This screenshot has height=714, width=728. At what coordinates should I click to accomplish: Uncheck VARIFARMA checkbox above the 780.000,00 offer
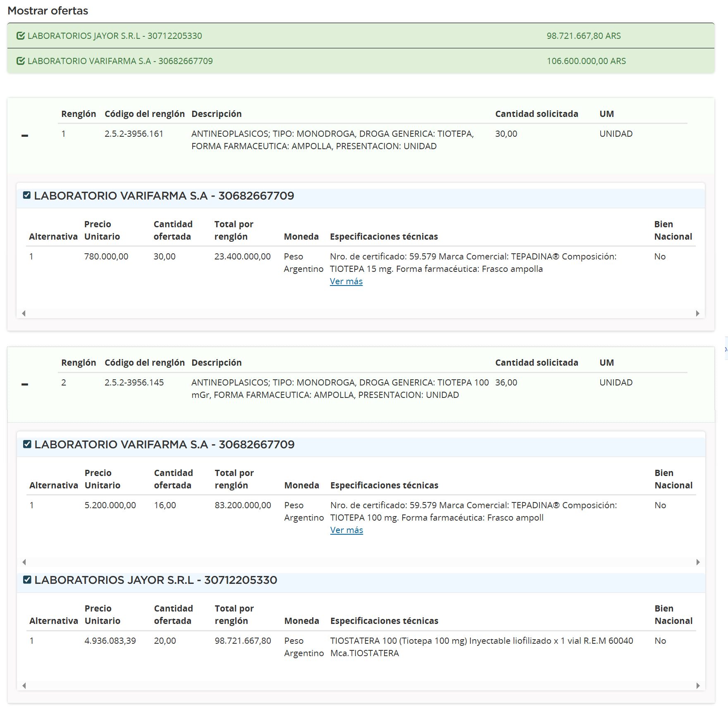pyautogui.click(x=27, y=195)
